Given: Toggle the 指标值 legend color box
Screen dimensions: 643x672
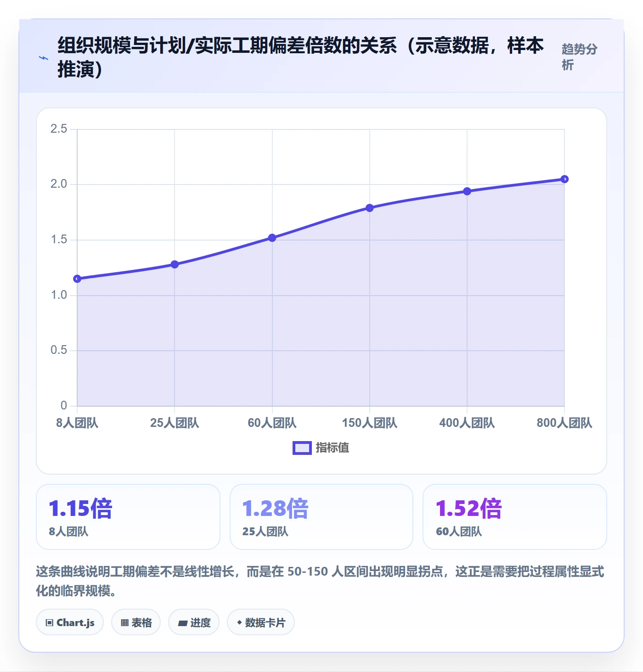Looking at the screenshot, I should [x=302, y=448].
